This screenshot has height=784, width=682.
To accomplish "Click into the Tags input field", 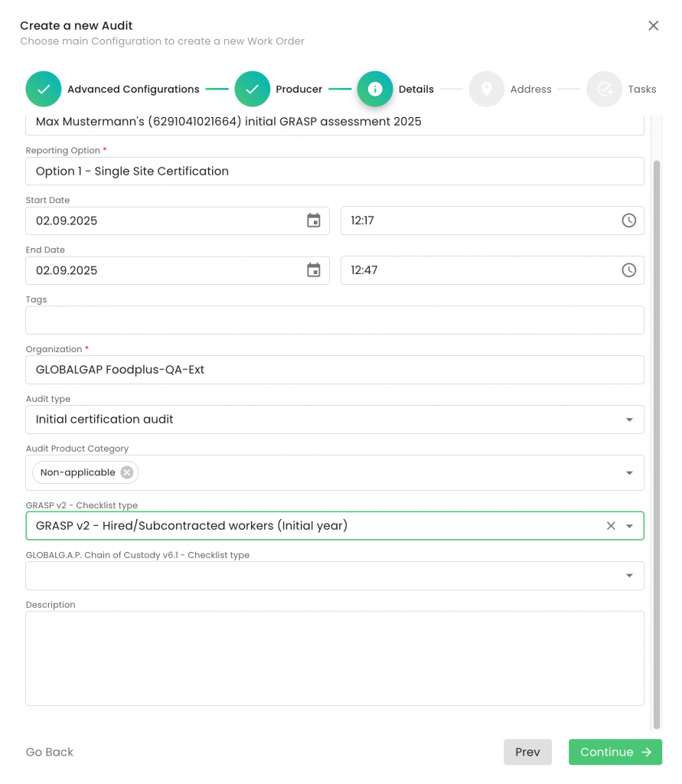I will [x=334, y=320].
